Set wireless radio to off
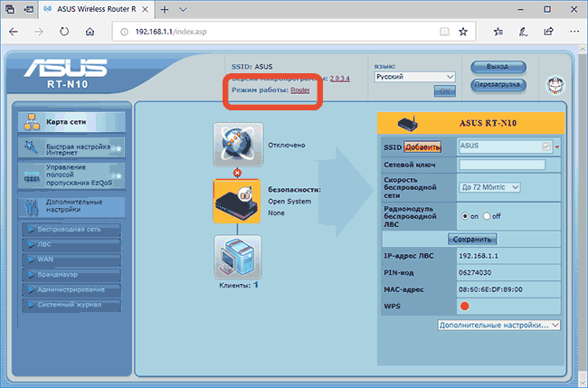The width and height of the screenshot is (588, 388). (x=488, y=216)
